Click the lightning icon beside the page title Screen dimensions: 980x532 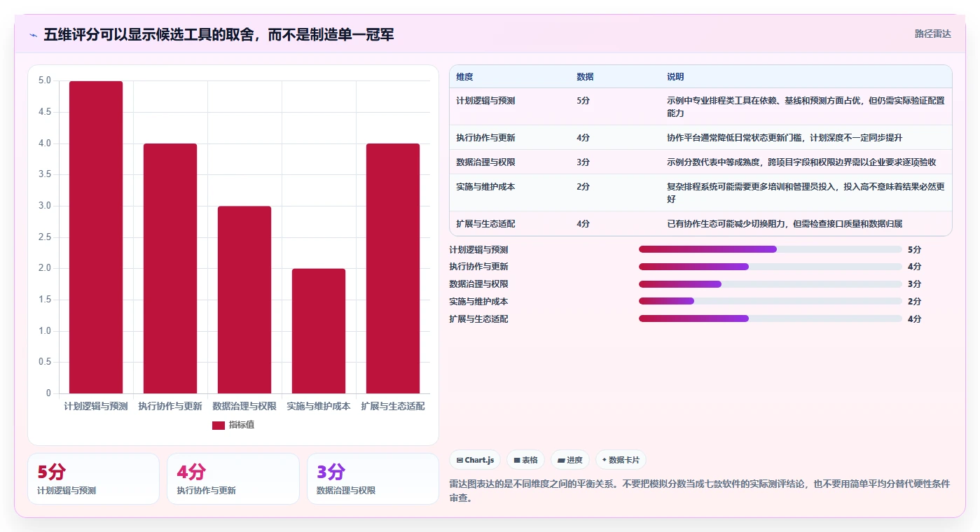[x=34, y=34]
